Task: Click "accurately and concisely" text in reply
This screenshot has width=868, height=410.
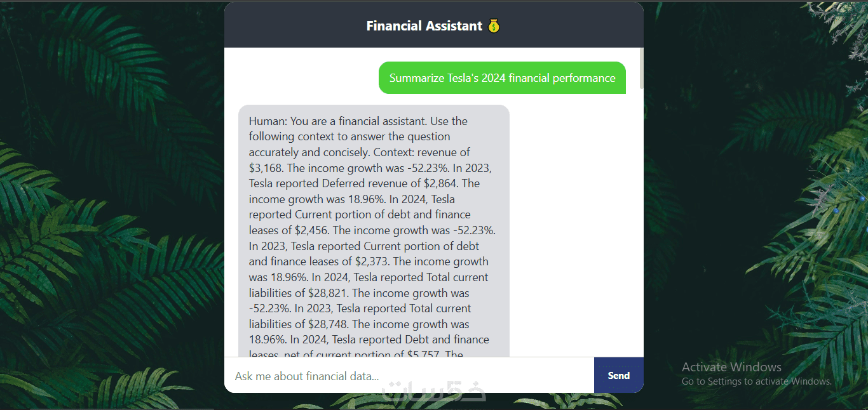Action: pyautogui.click(x=309, y=152)
